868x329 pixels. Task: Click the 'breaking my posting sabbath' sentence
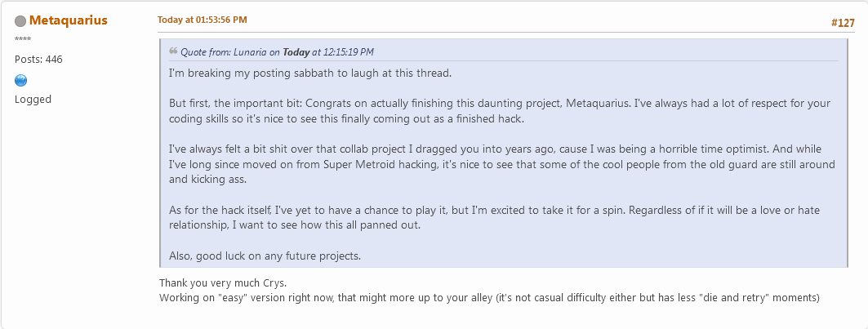[x=309, y=73]
